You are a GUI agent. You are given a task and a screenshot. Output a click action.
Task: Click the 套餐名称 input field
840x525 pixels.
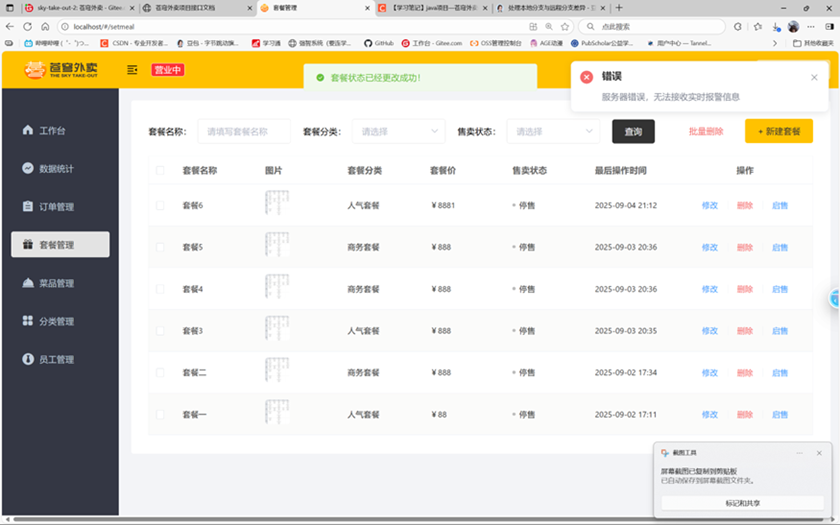click(x=244, y=131)
